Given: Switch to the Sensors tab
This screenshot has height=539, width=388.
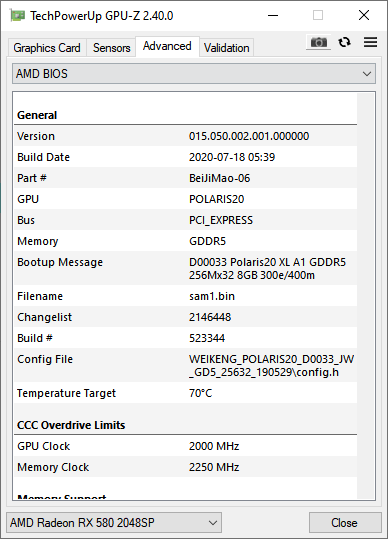Looking at the screenshot, I should tap(111, 48).
